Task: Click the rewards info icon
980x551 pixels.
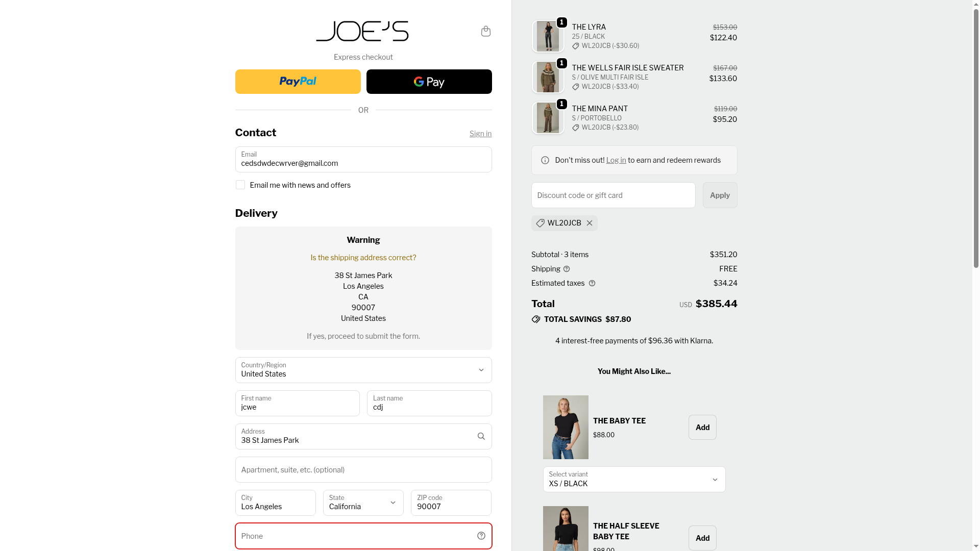Action: (545, 160)
